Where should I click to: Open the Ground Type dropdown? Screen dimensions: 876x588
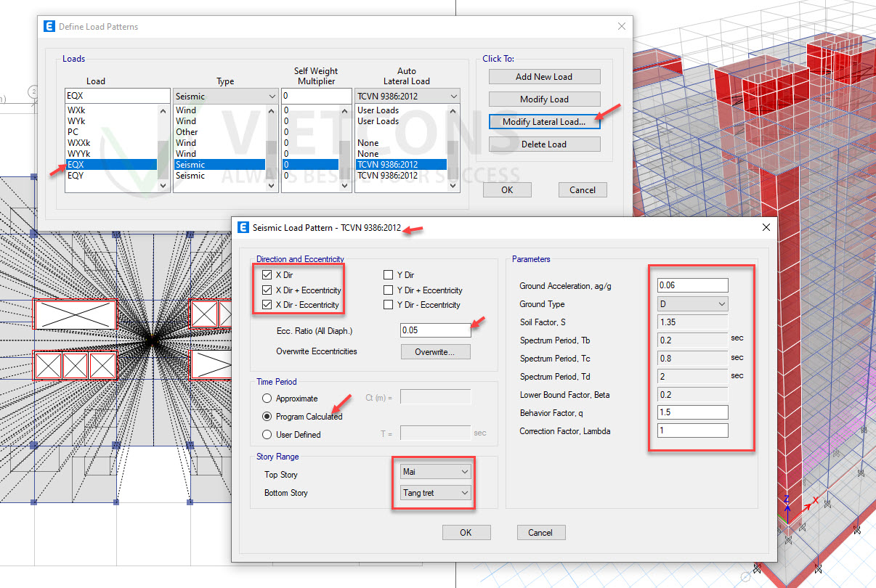coord(693,304)
